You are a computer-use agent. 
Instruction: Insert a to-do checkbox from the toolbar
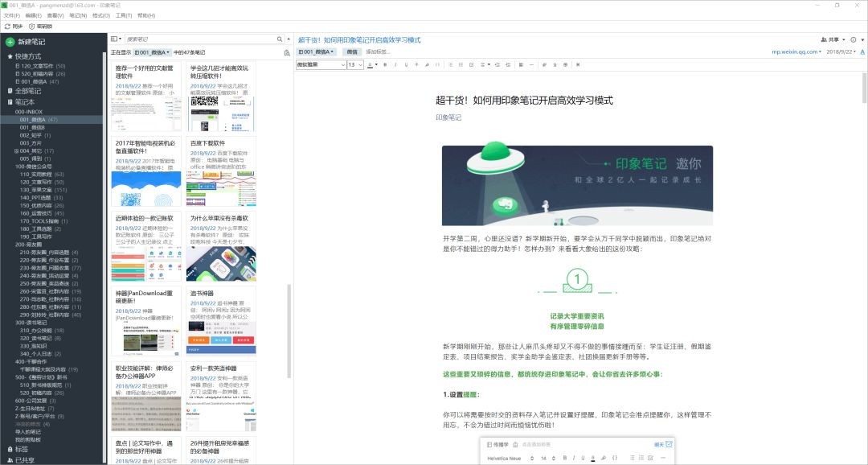click(472, 63)
